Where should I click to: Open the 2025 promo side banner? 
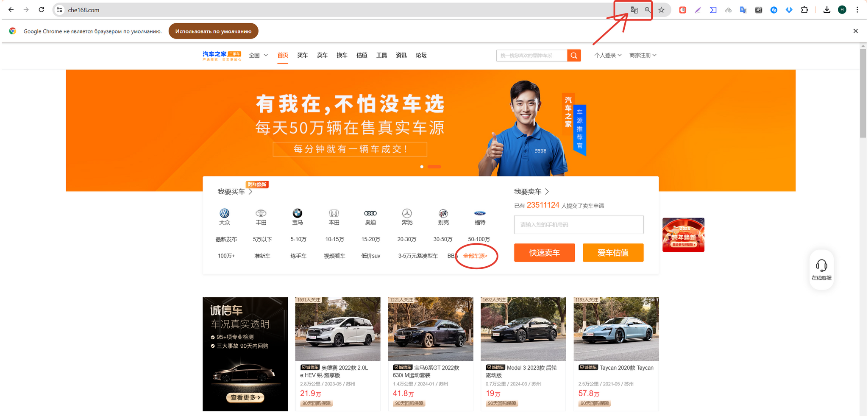click(683, 235)
